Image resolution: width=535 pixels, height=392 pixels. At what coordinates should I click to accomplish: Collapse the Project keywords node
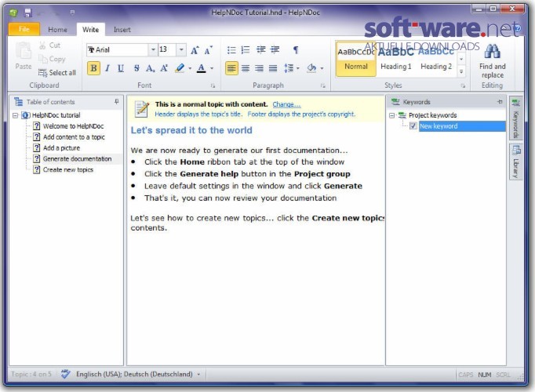(x=391, y=115)
